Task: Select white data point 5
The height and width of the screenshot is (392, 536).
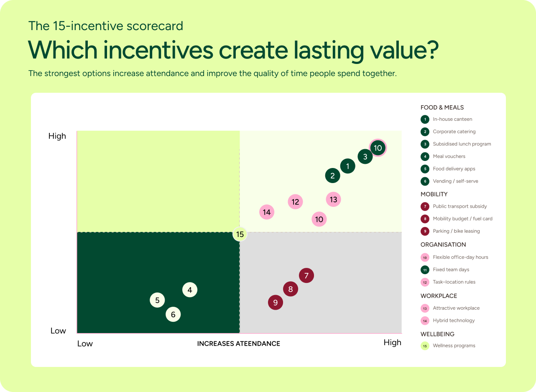Action: coord(157,300)
